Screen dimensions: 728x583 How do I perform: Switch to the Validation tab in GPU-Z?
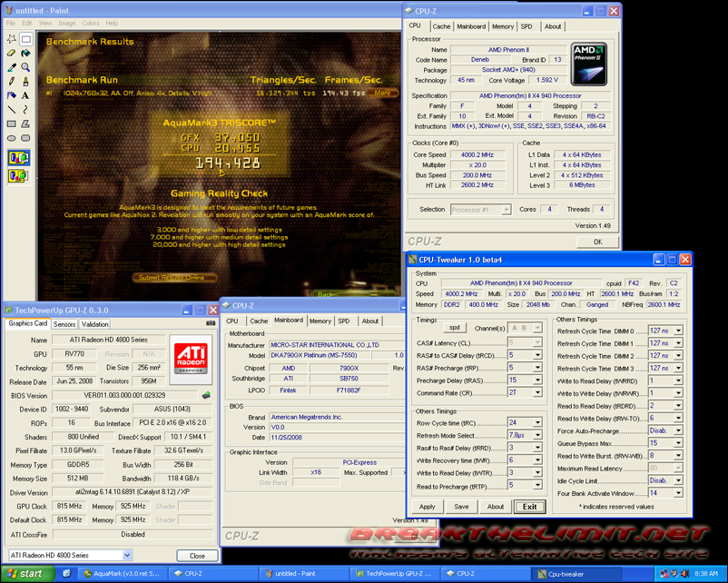(x=94, y=324)
